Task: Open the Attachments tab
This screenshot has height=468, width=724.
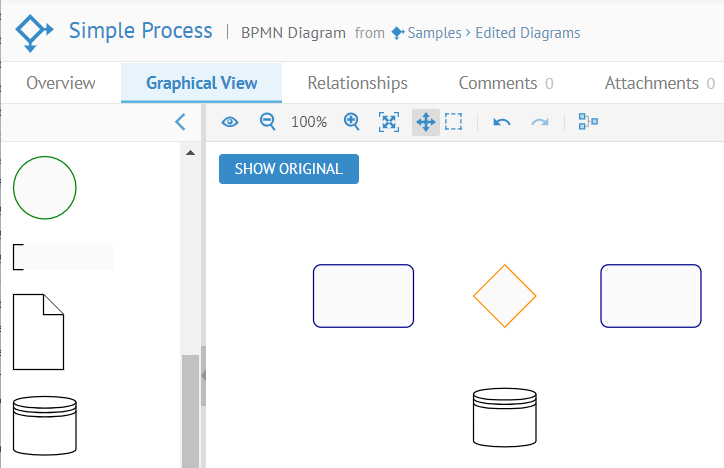Action: click(x=659, y=83)
